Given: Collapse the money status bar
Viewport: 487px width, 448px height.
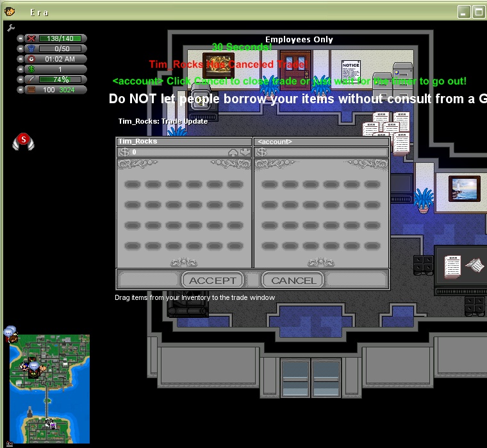Looking at the screenshot, I should tap(21, 69).
